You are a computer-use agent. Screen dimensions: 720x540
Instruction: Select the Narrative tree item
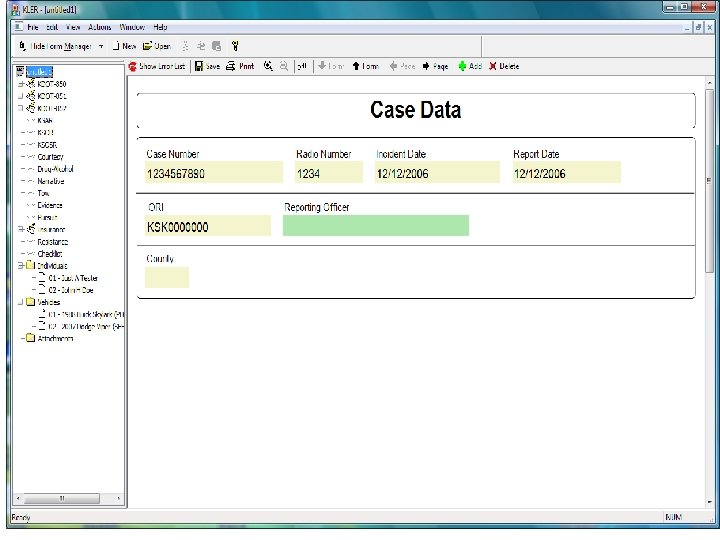(x=51, y=181)
